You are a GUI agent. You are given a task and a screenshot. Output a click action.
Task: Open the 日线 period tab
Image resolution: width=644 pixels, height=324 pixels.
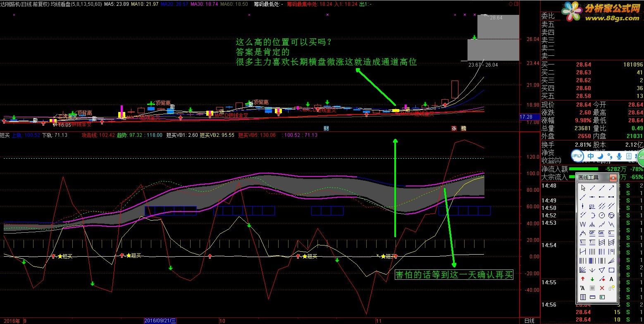[530, 321]
